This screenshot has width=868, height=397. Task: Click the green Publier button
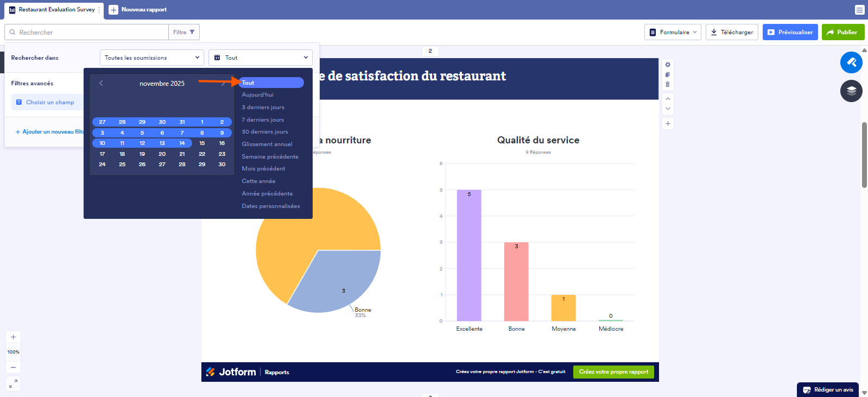click(843, 32)
